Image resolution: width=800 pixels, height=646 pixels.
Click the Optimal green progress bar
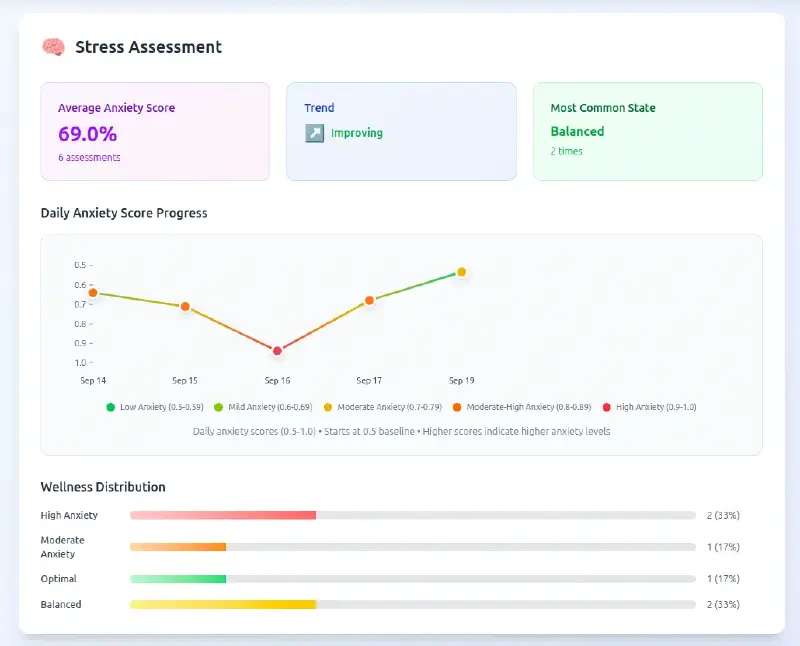178,579
